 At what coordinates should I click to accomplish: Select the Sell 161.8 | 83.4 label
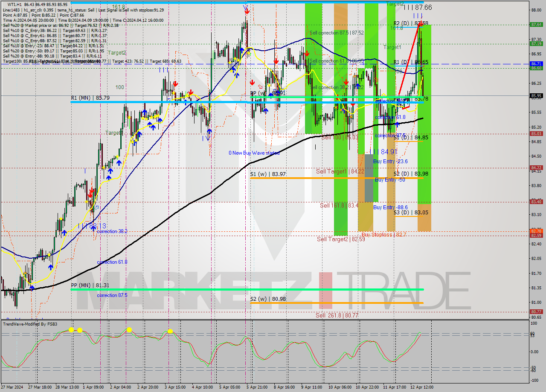(x=339, y=205)
